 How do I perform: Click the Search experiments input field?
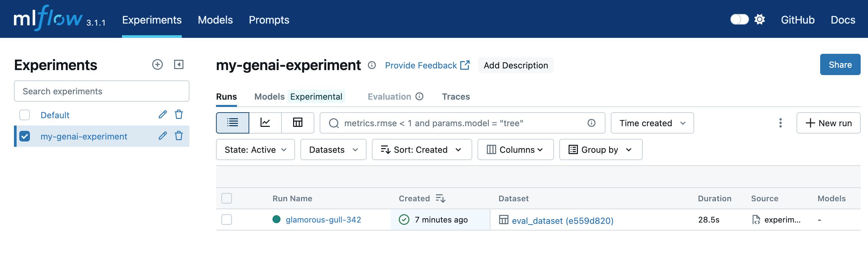(101, 91)
